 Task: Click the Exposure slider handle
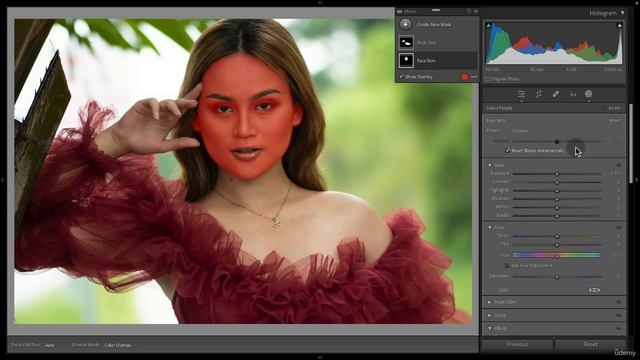click(x=557, y=174)
